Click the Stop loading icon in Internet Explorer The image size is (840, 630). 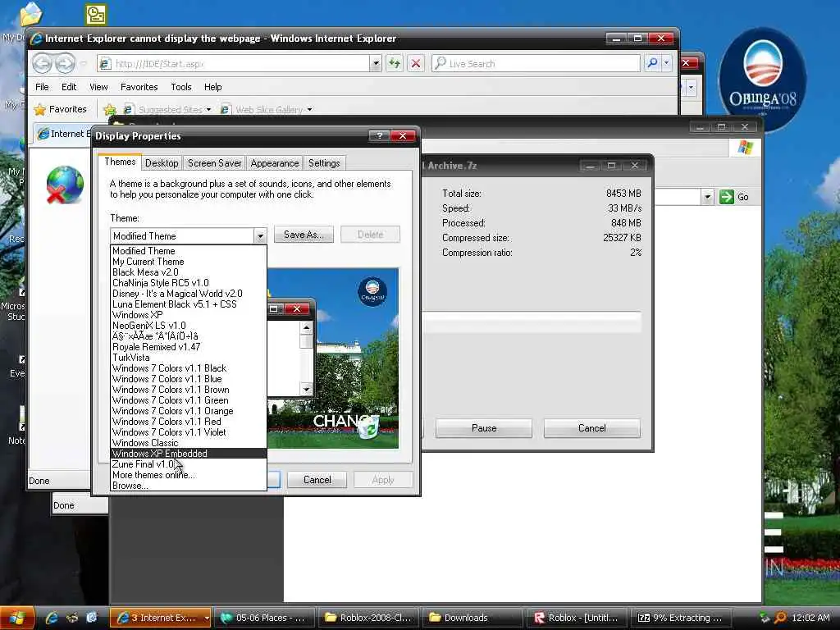[x=416, y=64]
